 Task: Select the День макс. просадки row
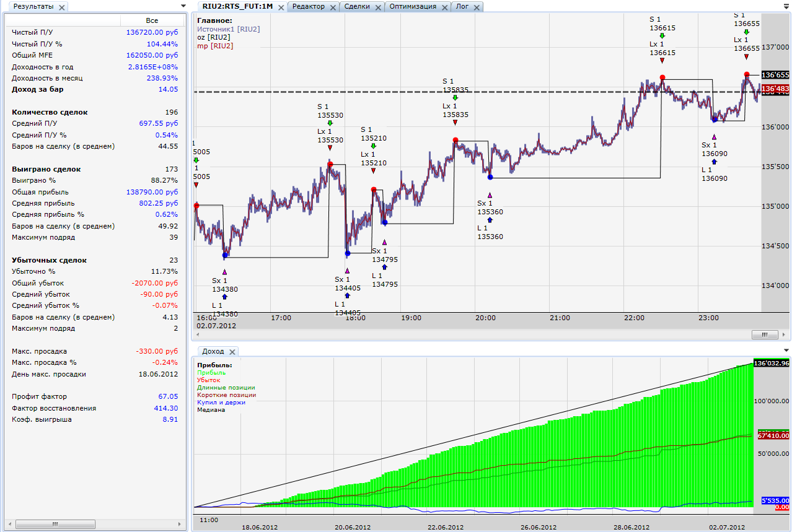pos(95,374)
